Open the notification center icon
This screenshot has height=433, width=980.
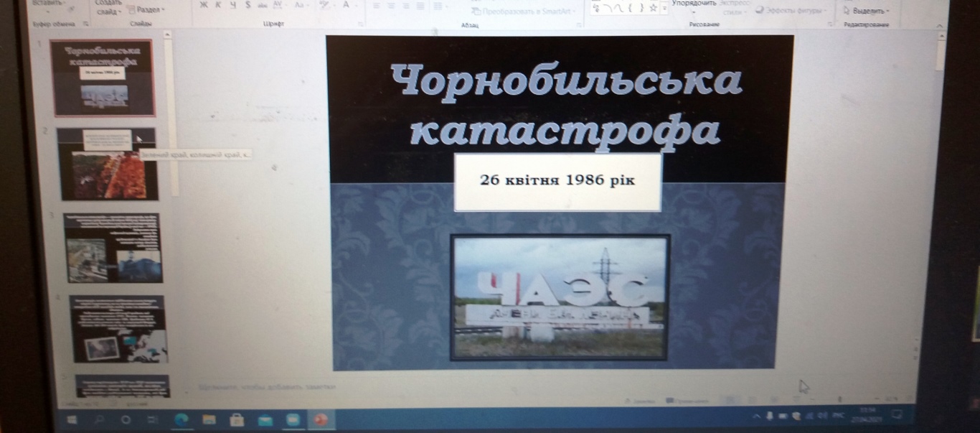pyautogui.click(x=896, y=414)
